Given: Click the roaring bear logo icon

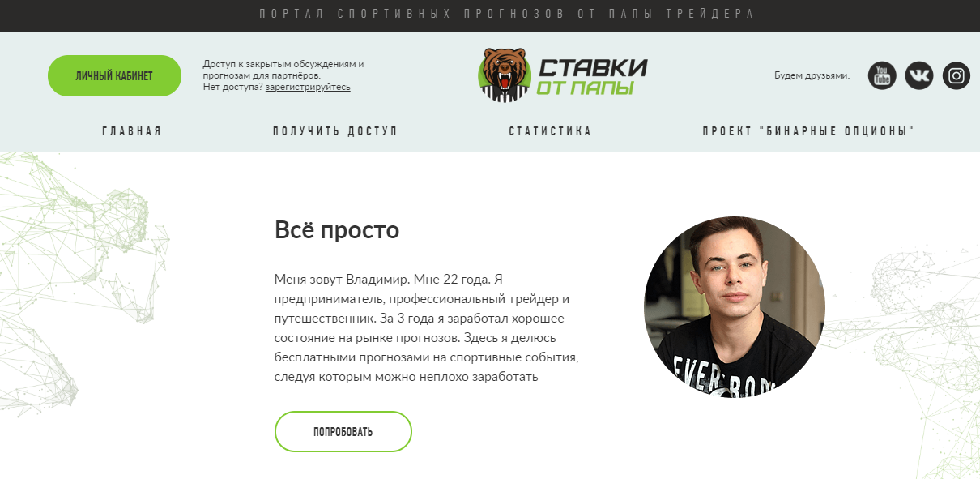Looking at the screenshot, I should (x=502, y=75).
